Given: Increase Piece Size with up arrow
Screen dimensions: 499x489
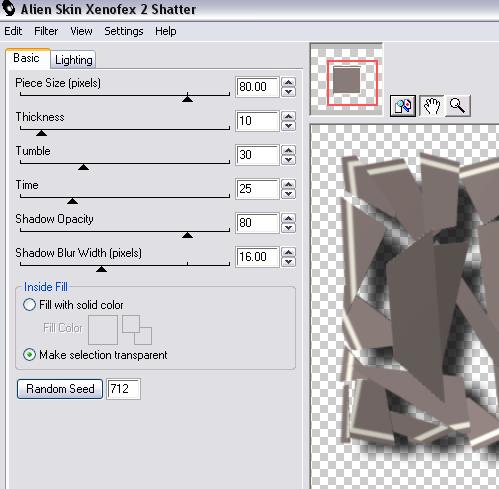Looking at the screenshot, I should point(288,82).
